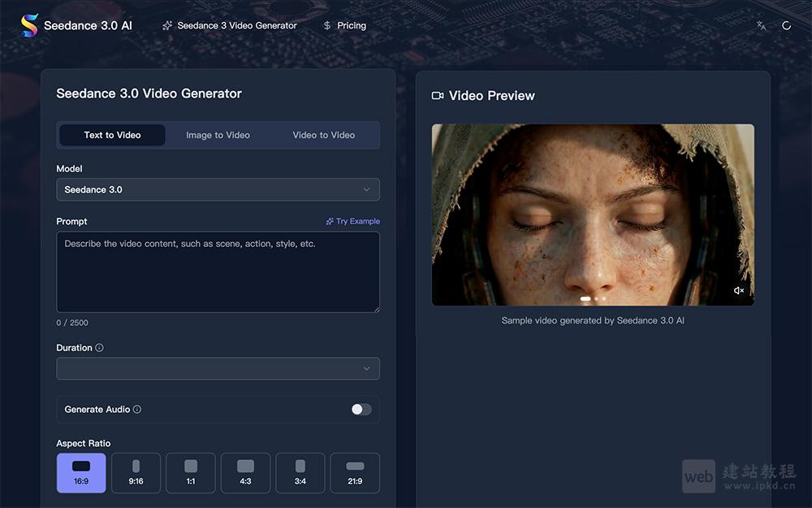The image size is (812, 508).
Task: Click the Duration info icon
Action: [x=99, y=348]
